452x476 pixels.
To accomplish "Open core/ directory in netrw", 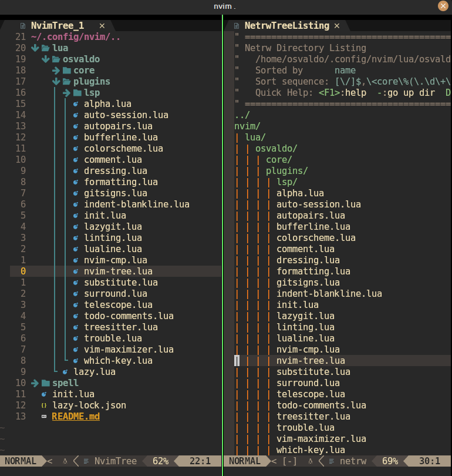I will pos(279,160).
